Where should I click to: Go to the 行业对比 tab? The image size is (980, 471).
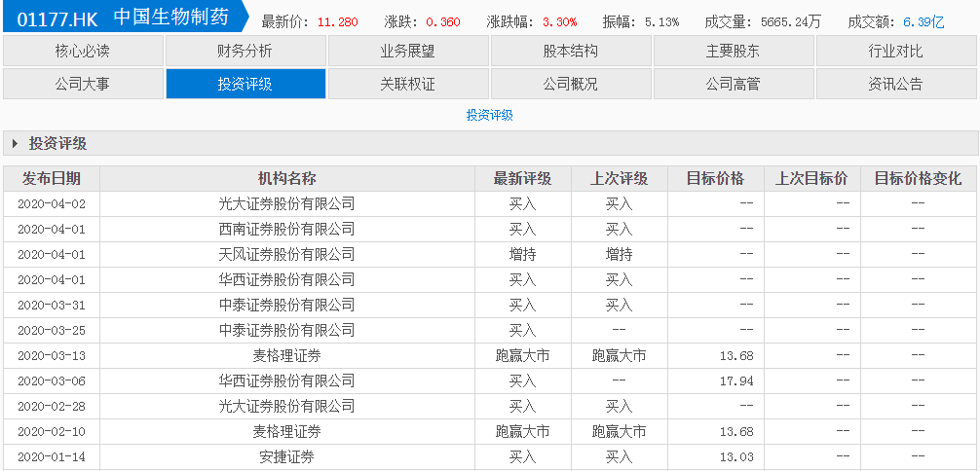point(895,52)
